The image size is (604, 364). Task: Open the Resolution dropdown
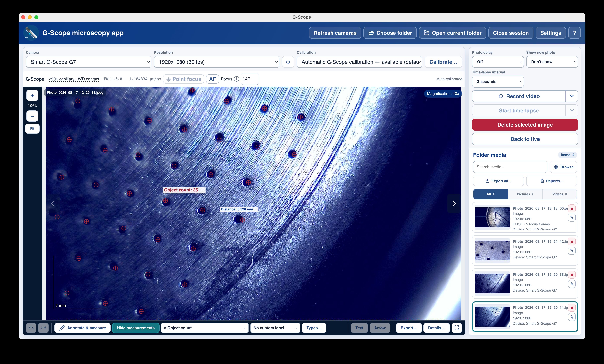[x=216, y=62]
